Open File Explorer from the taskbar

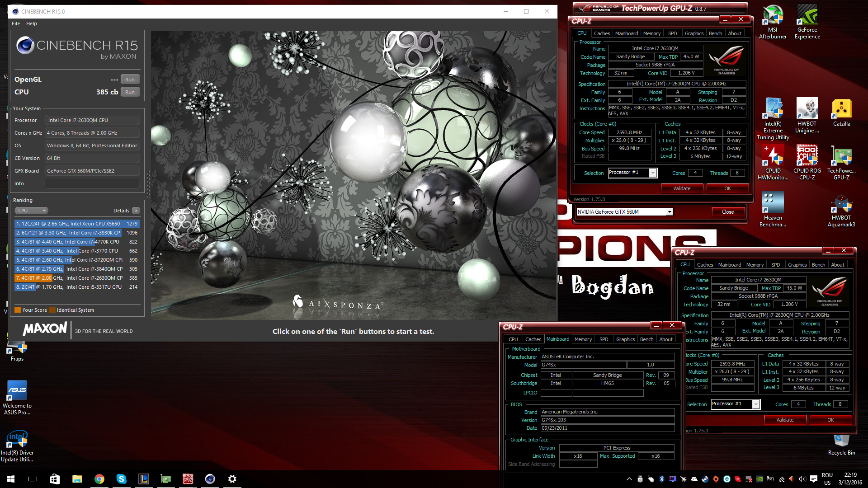(77, 479)
